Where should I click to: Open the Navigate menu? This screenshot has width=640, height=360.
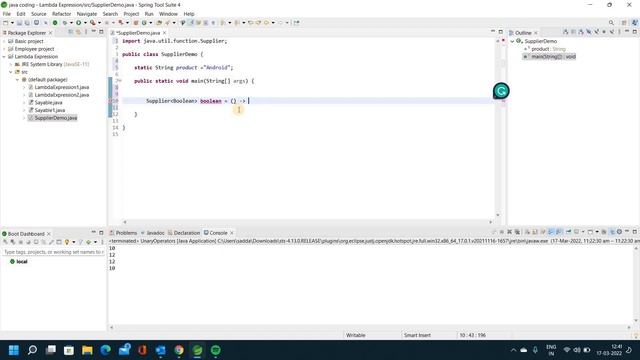[87, 14]
